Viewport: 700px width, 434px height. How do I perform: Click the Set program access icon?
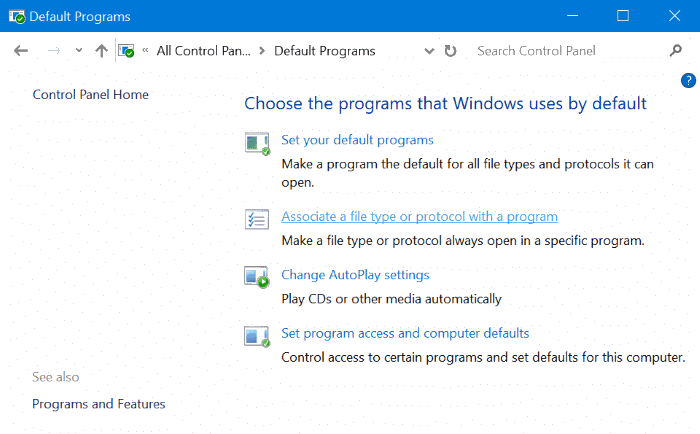pos(257,336)
